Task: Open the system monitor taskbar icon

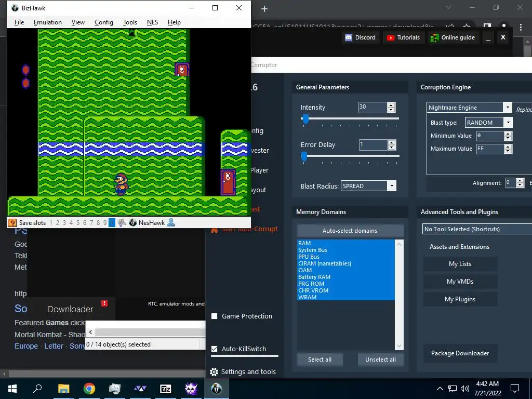Action: 115,389
